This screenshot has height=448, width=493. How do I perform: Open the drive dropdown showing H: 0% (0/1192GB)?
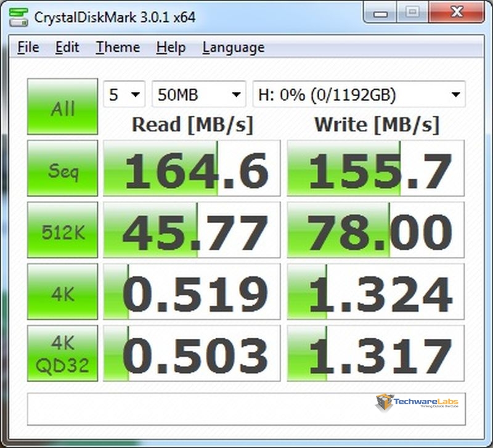point(359,94)
